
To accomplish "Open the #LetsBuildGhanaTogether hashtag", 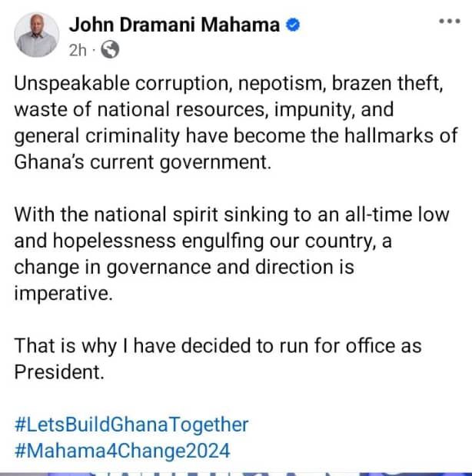I will tap(131, 424).
